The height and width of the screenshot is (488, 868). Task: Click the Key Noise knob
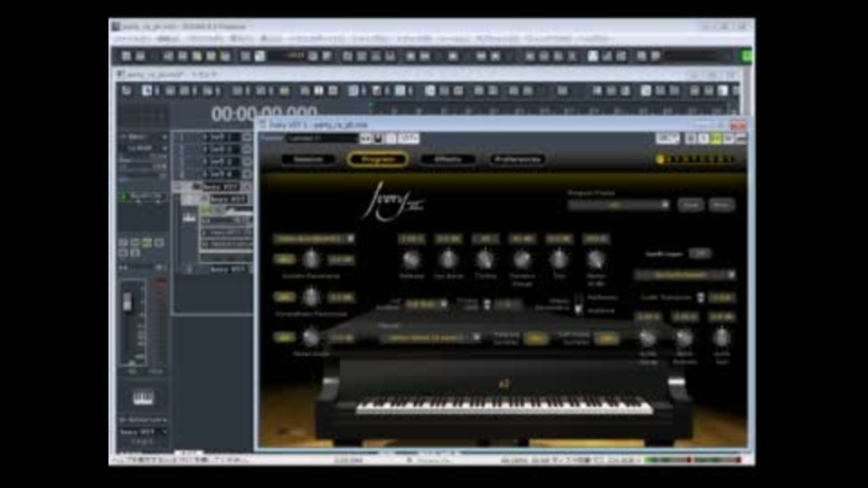448,259
